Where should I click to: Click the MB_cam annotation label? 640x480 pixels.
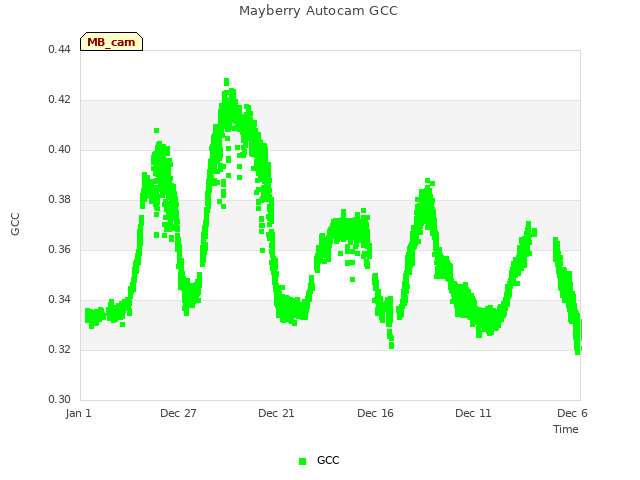click(x=111, y=42)
